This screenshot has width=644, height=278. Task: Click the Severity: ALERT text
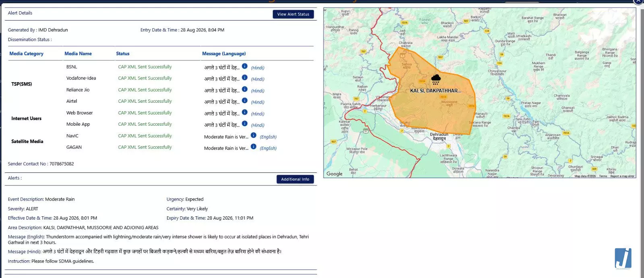23,209
